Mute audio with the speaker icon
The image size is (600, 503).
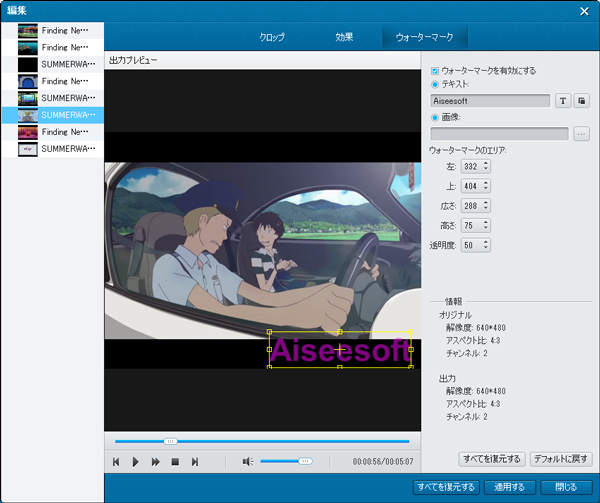coord(248,462)
